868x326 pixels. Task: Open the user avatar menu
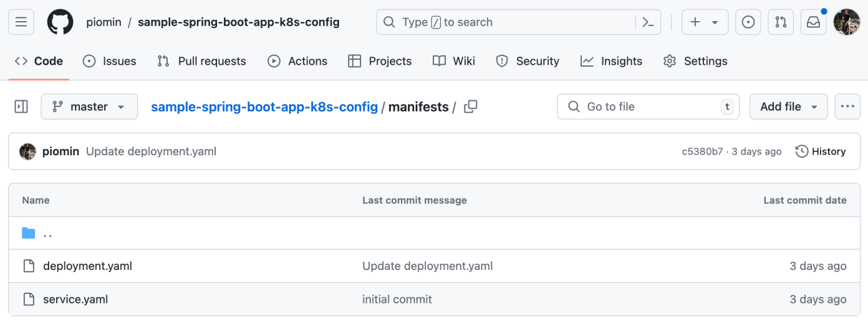[846, 22]
